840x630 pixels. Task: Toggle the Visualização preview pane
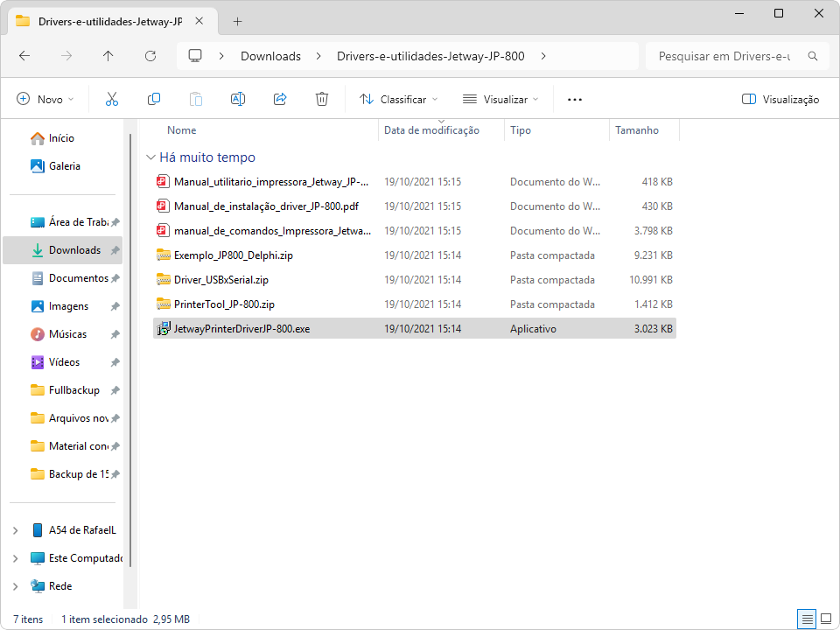click(780, 99)
